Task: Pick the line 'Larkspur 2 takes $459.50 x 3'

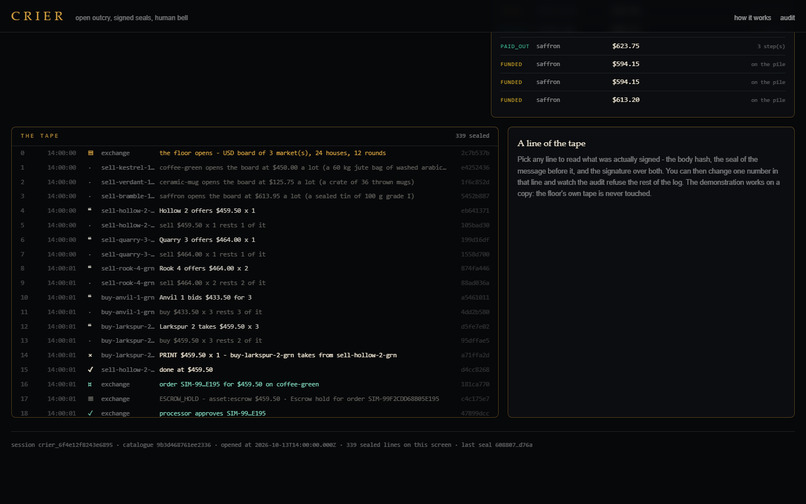Action: point(255,326)
